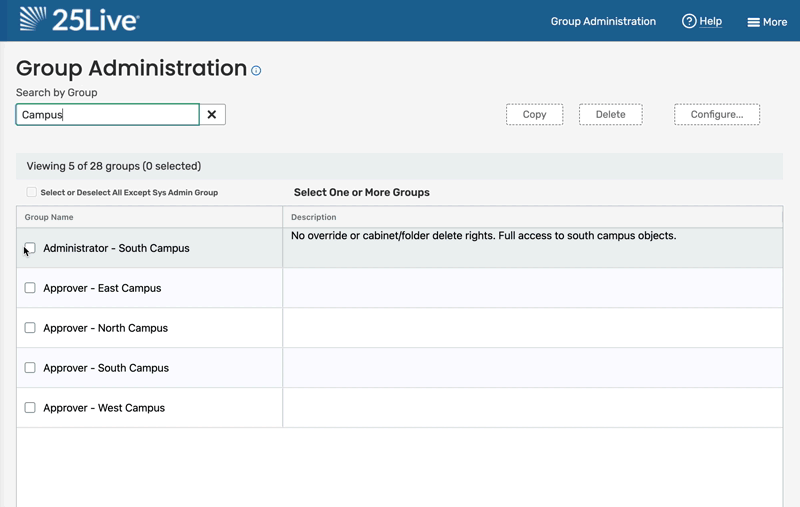800x507 pixels.
Task: Select the Approver - East Campus checkbox
Action: click(x=30, y=288)
